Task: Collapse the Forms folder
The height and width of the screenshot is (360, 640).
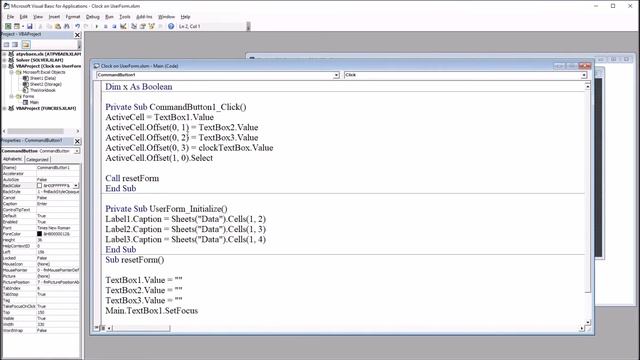Action: point(11,96)
